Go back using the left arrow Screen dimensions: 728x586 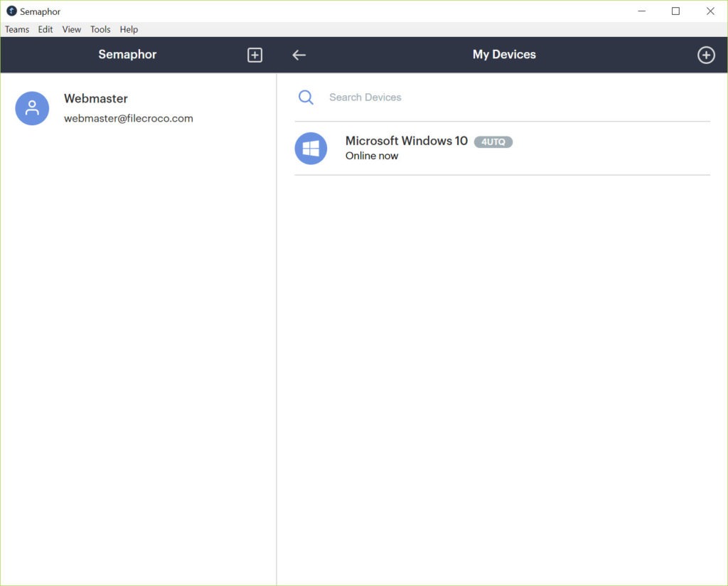coord(299,55)
